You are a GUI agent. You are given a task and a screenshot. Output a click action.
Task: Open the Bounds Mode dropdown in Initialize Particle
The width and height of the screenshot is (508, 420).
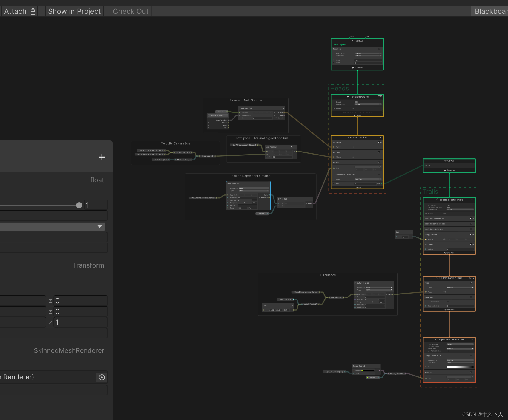click(368, 104)
